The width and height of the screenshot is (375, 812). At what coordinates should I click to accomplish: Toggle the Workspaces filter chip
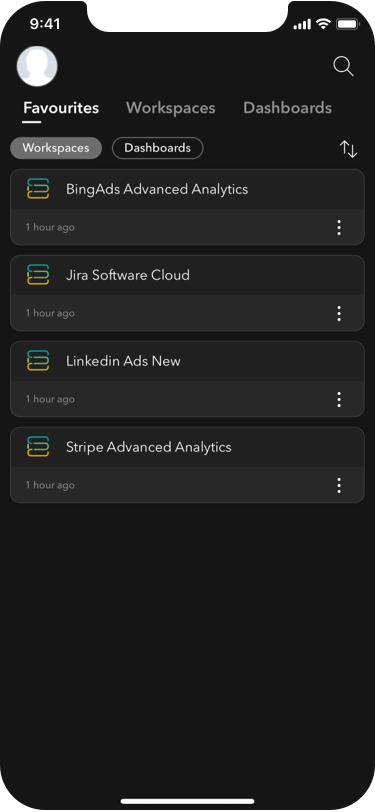coord(56,148)
